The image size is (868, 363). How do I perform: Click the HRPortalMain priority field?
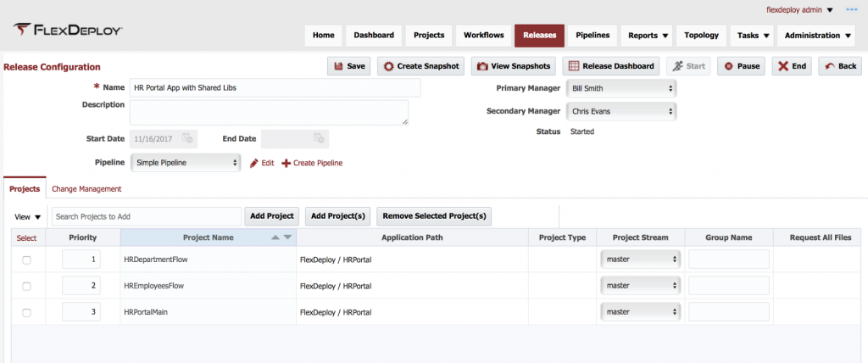coord(81,312)
